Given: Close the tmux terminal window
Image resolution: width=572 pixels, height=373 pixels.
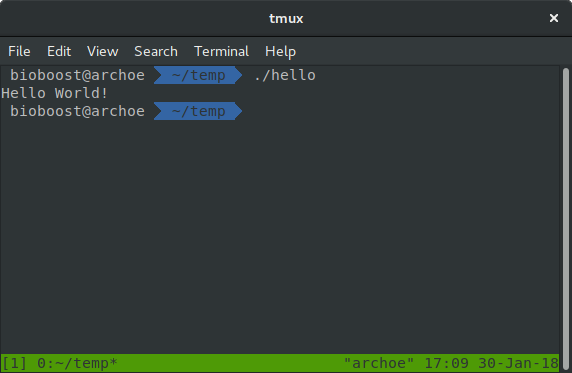Looking at the screenshot, I should (x=554, y=18).
